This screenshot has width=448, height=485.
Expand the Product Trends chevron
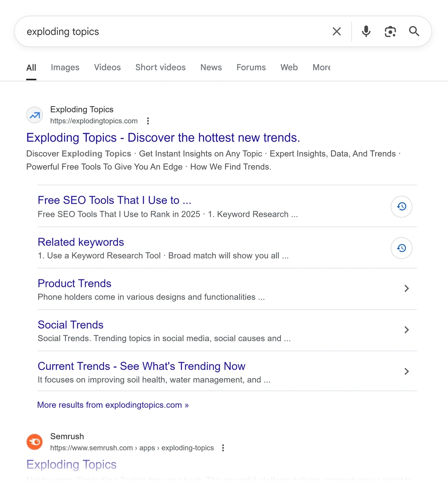point(407,288)
